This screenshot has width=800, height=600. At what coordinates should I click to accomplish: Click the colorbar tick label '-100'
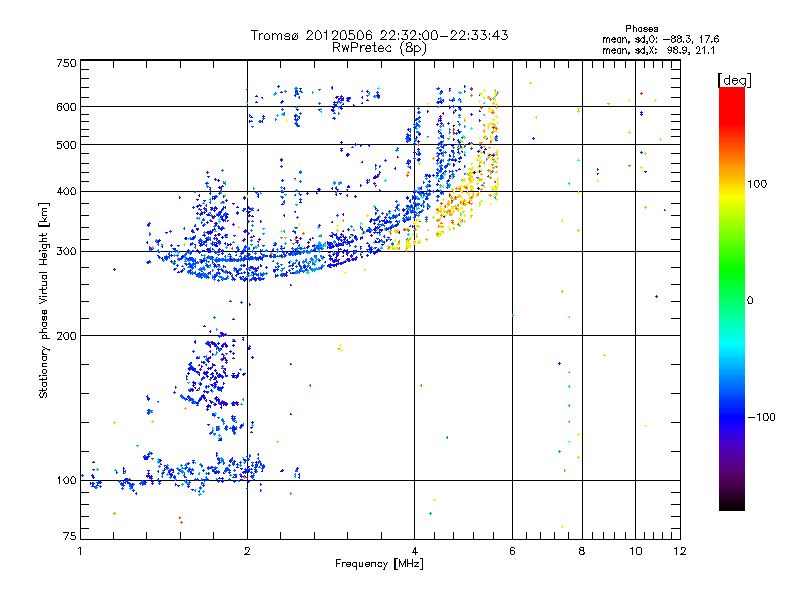[762, 417]
